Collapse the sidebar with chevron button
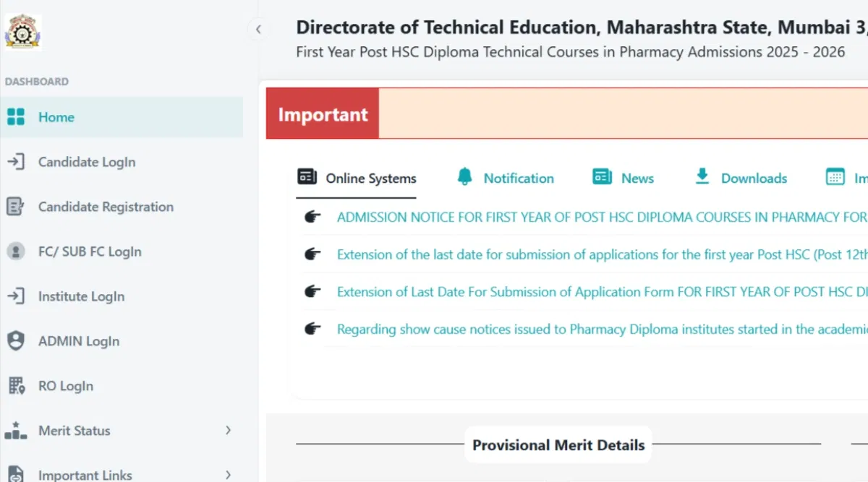 tap(258, 30)
